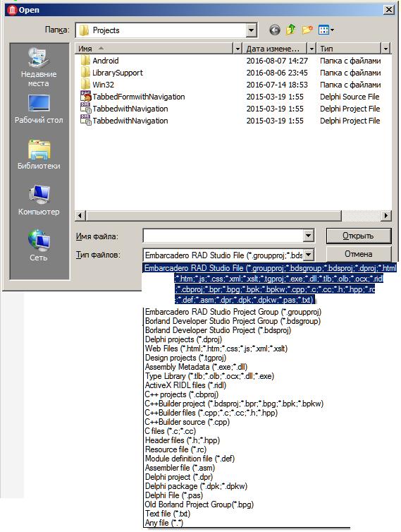Screen dimensions: 401x532
Task: Select highlighted Embarcadero RAD Studio File filter
Action: 270,284
